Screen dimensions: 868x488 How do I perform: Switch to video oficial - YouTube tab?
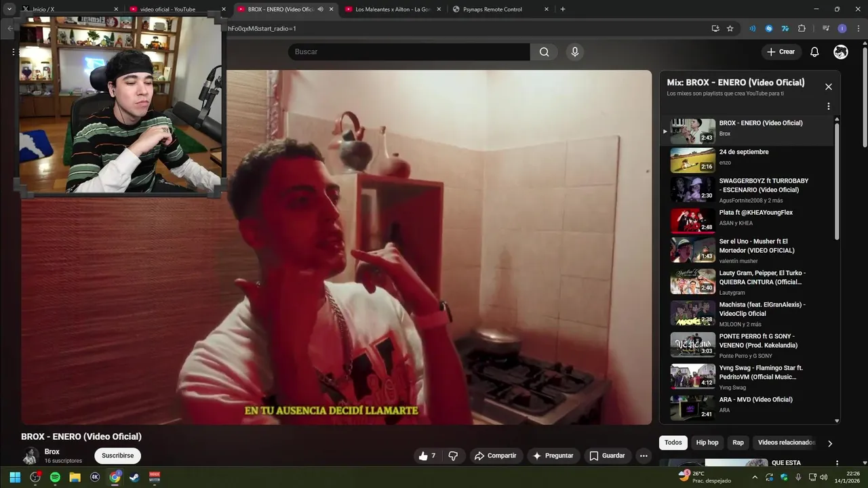pos(178,9)
